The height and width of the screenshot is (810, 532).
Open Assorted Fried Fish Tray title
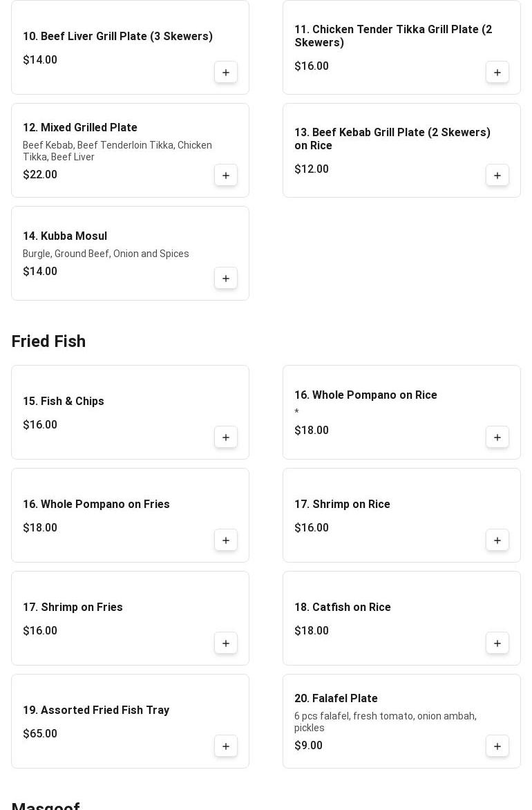click(x=96, y=710)
